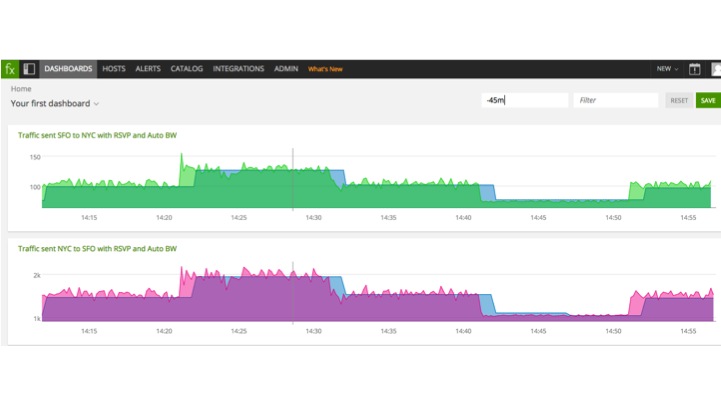Viewport: 721px width, 406px height.
Task: Toggle the sidebar panel icon
Action: 30,69
